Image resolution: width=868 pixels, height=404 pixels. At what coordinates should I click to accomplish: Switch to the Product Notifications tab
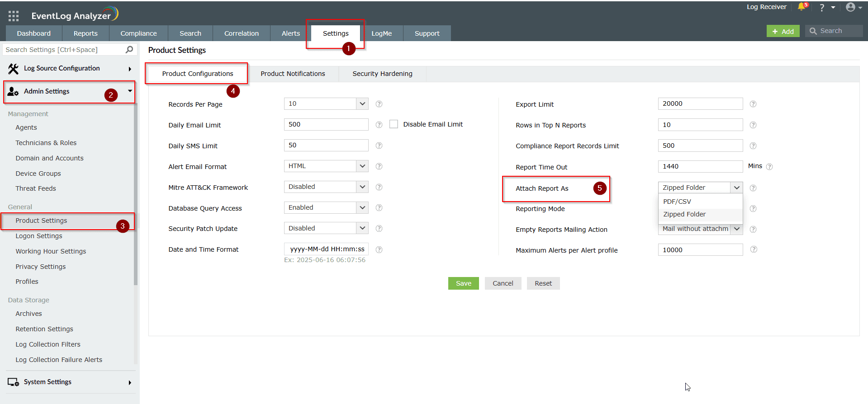(293, 74)
